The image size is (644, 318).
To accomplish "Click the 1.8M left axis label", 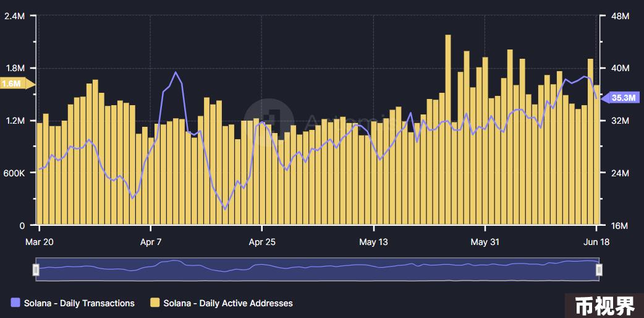I will coord(15,68).
